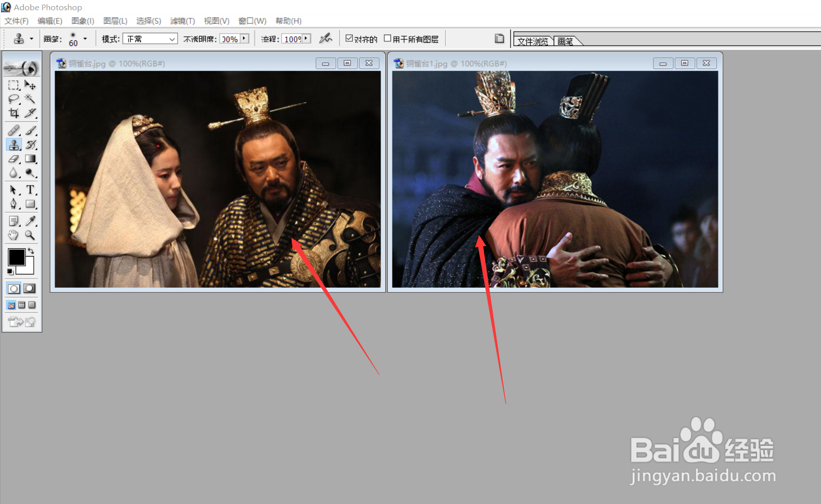Select the History Brush tool
This screenshot has width=821, height=504.
(30, 144)
